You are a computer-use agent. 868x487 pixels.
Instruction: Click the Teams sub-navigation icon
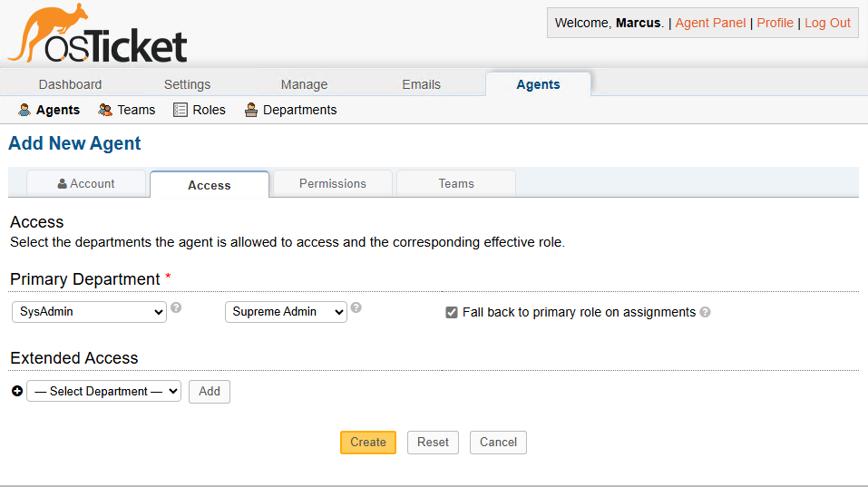tap(105, 110)
